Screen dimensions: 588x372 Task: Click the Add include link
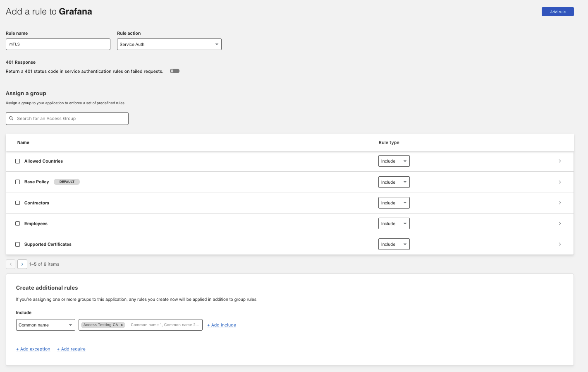222,325
